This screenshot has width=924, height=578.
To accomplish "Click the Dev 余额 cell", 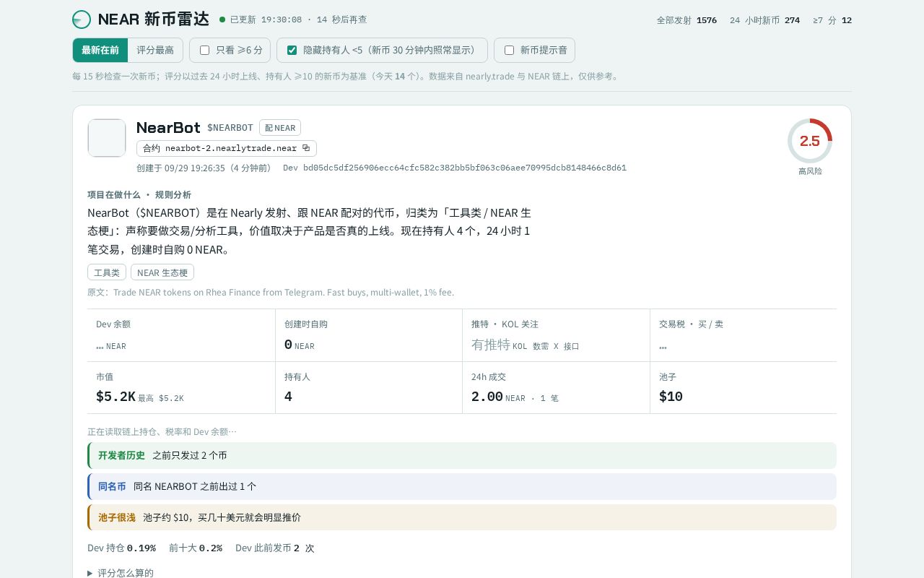I will pos(181,335).
